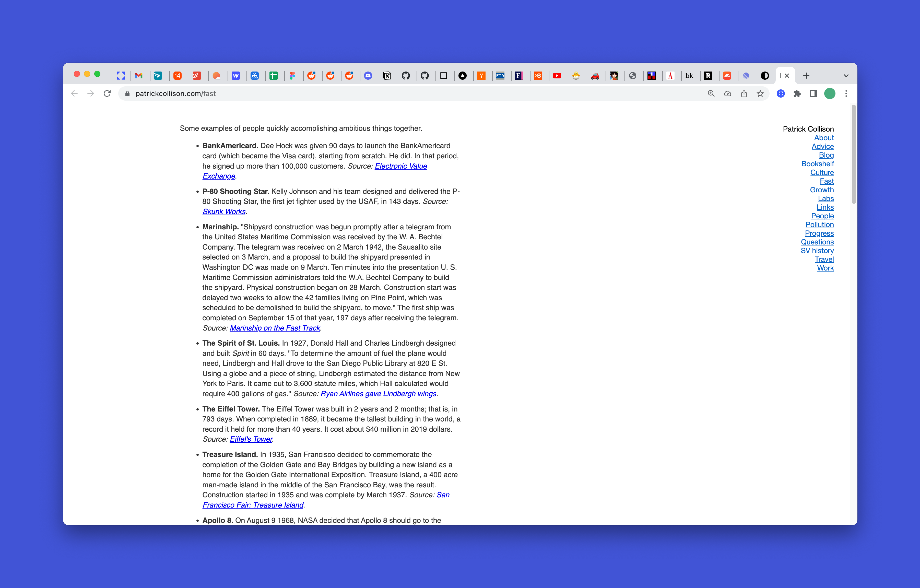Open Chrome's three-dot menu
Viewport: 920px width, 588px height.
click(846, 93)
